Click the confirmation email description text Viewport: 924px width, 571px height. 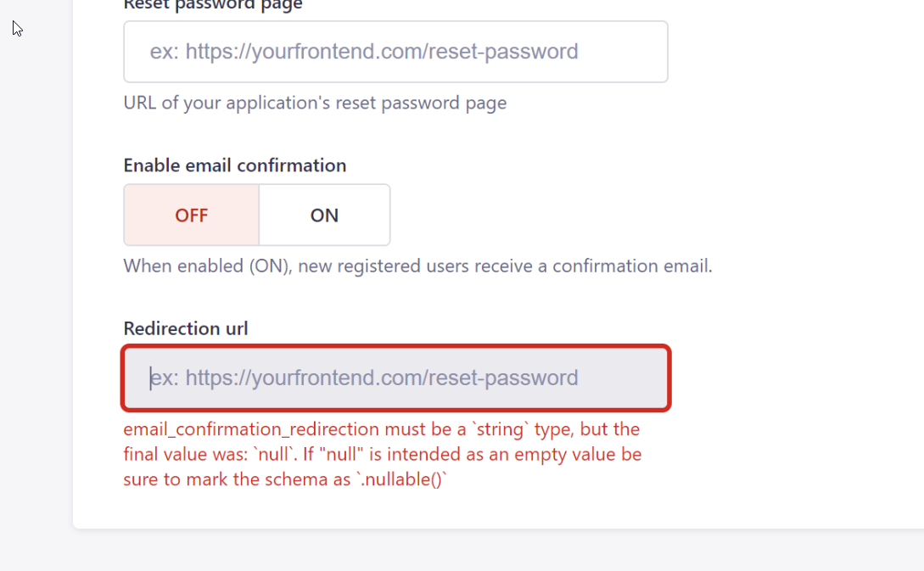click(417, 266)
